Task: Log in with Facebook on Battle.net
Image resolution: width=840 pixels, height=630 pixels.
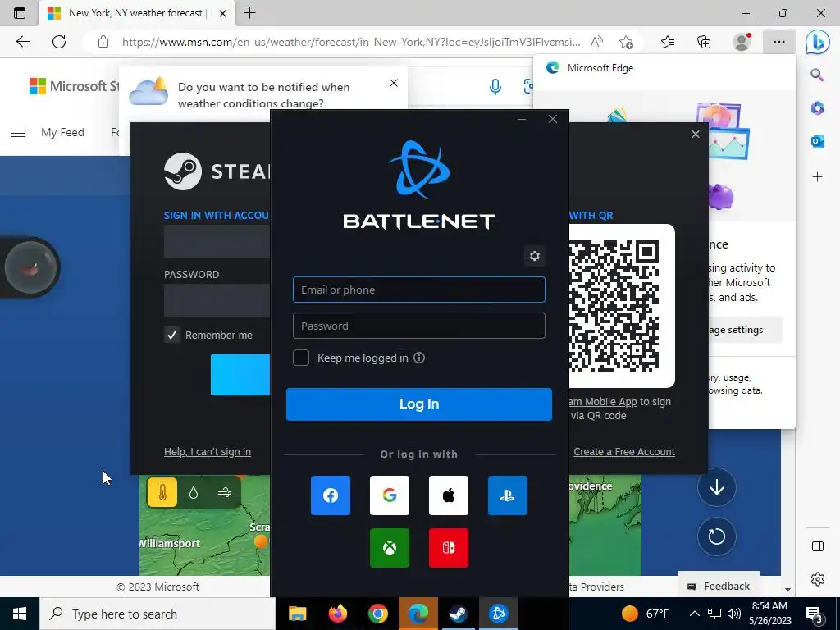Action: coord(331,495)
